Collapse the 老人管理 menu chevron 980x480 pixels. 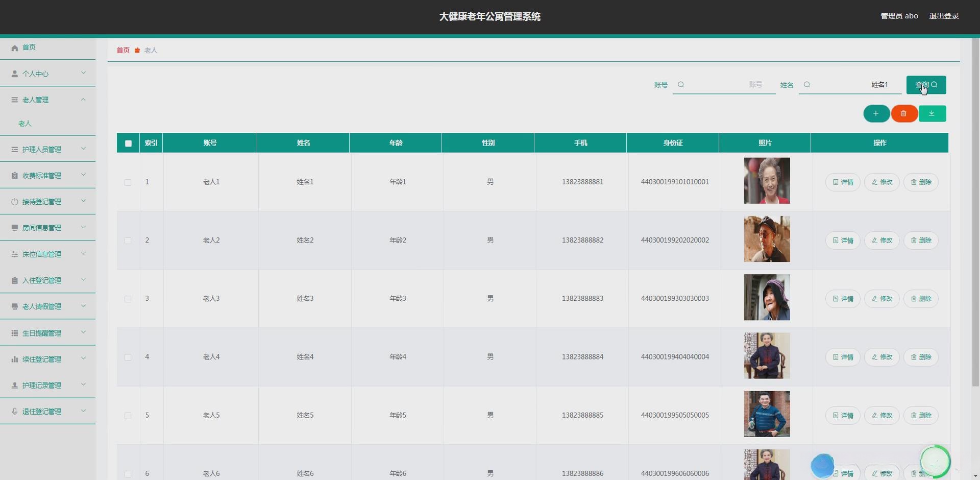click(83, 100)
